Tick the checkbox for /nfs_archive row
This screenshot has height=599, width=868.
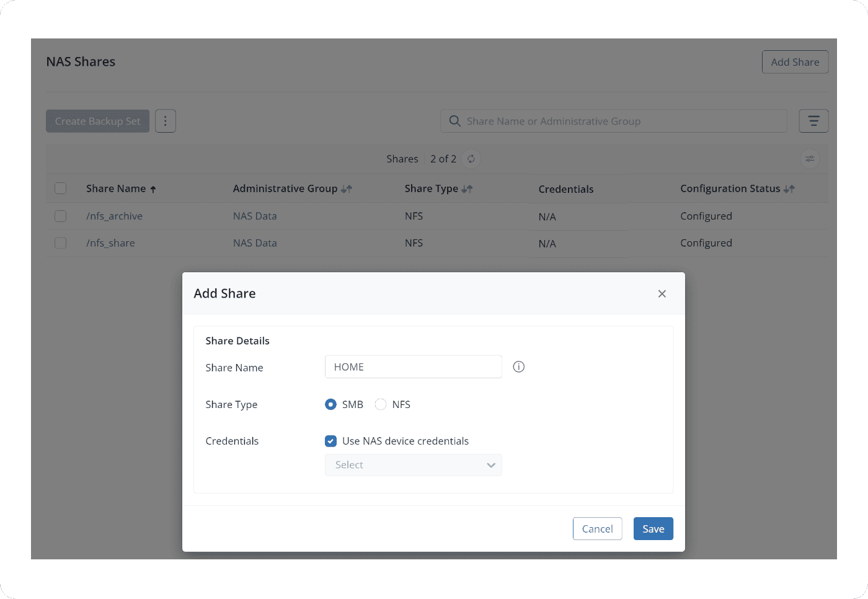tap(61, 216)
